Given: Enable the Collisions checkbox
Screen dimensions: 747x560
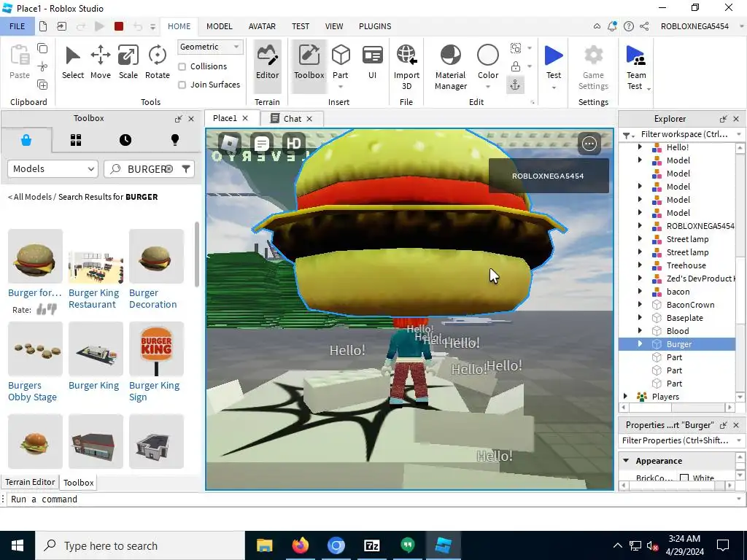Looking at the screenshot, I should pos(182,66).
